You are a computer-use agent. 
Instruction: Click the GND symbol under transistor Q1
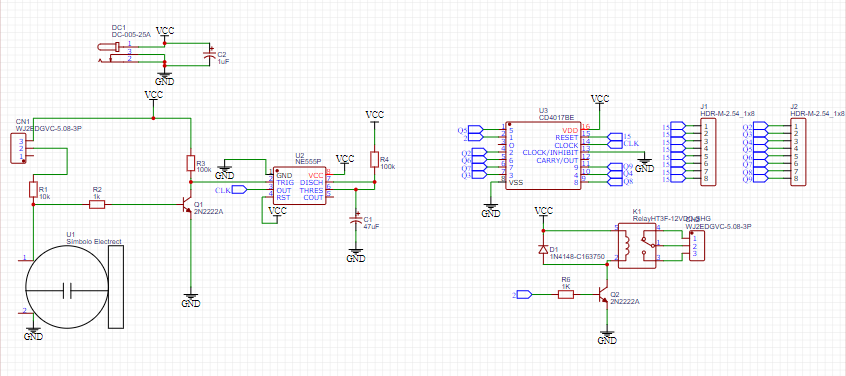point(190,300)
